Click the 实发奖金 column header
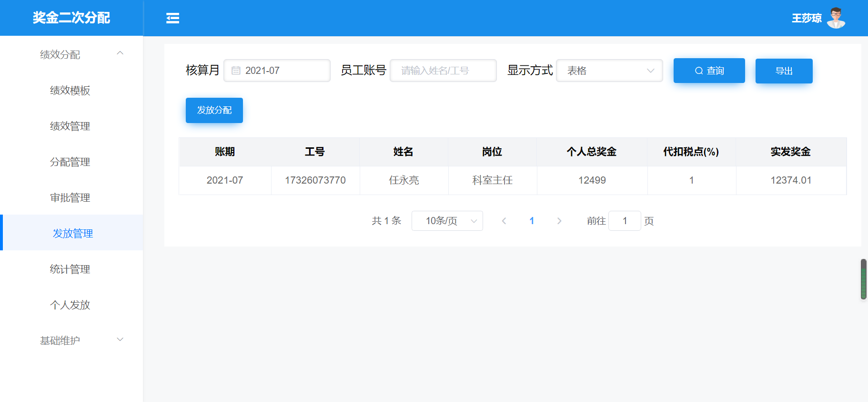868x402 pixels. pos(791,152)
